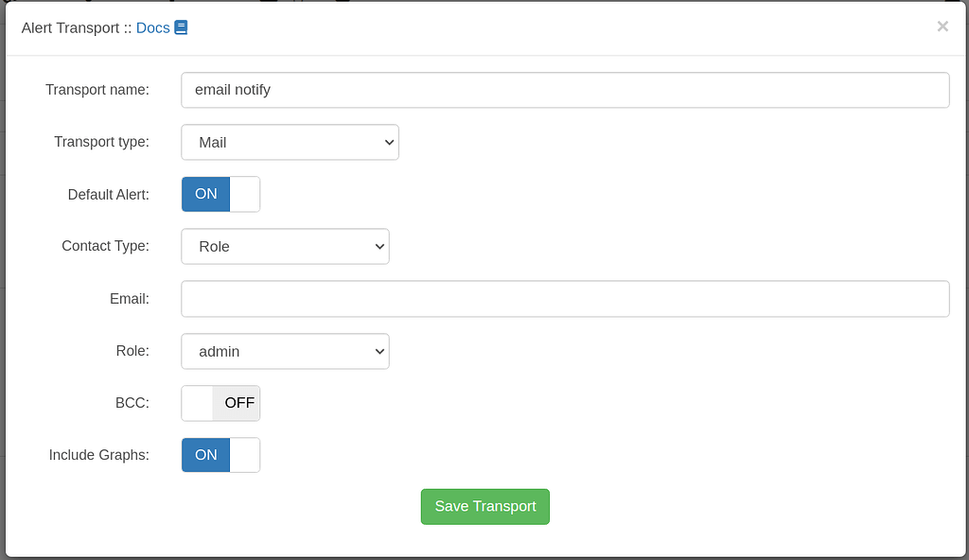Screen dimensions: 969x560
Task: Toggle the Default Alert switch
Action: pos(220,194)
